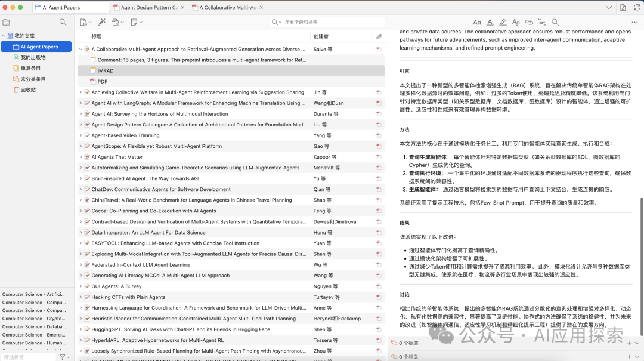Screen dimensions: 644x361
Task: Open the new note icon menu
Action: click(136, 22)
